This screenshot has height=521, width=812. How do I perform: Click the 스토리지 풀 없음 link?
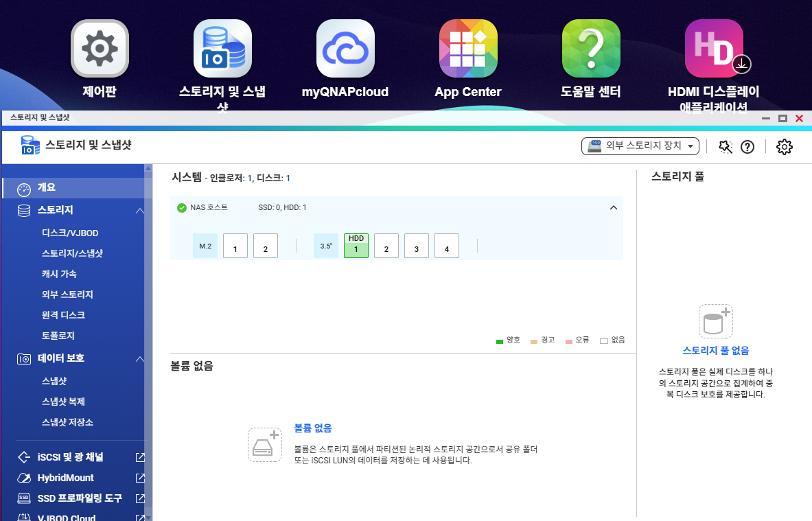pos(715,351)
